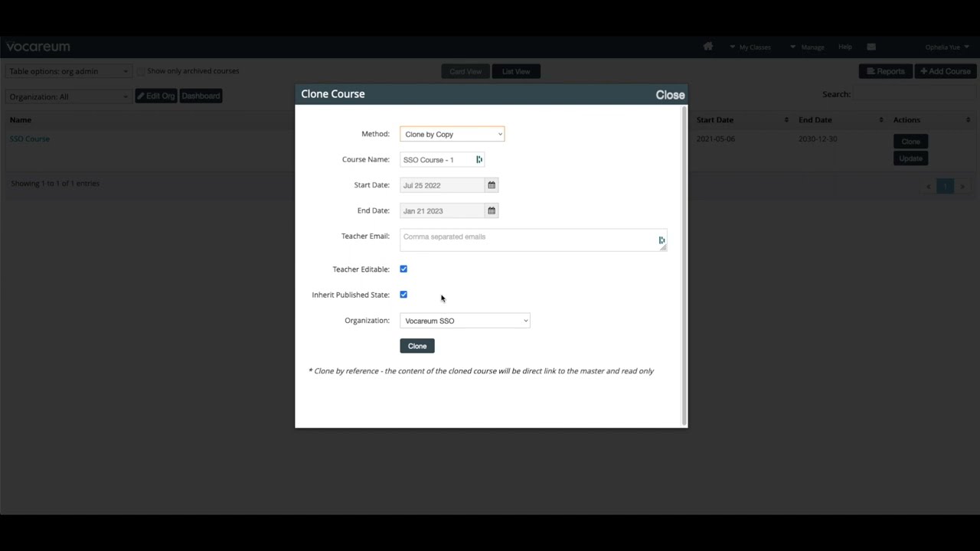
Task: Close the Clone Course dialog
Action: [670, 95]
